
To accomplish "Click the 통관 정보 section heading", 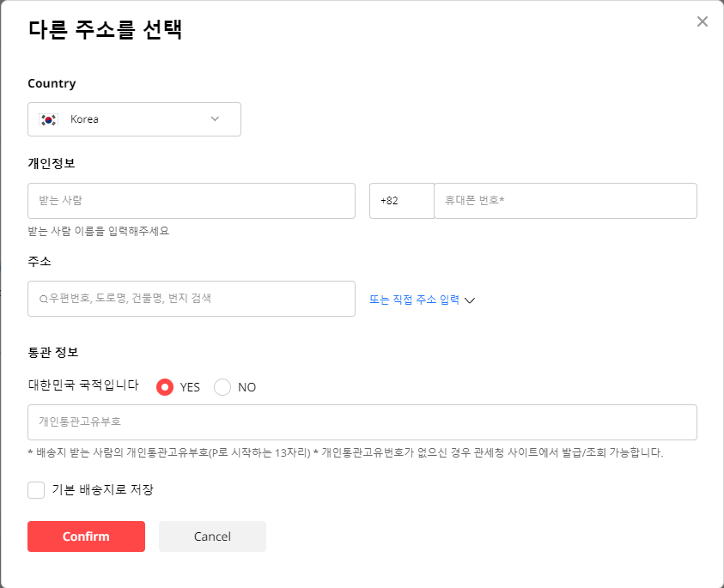I will point(53,352).
